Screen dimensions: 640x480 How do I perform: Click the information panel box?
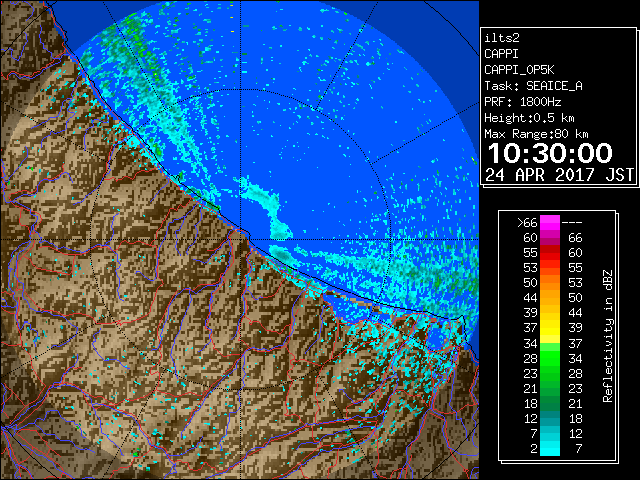click(x=558, y=107)
